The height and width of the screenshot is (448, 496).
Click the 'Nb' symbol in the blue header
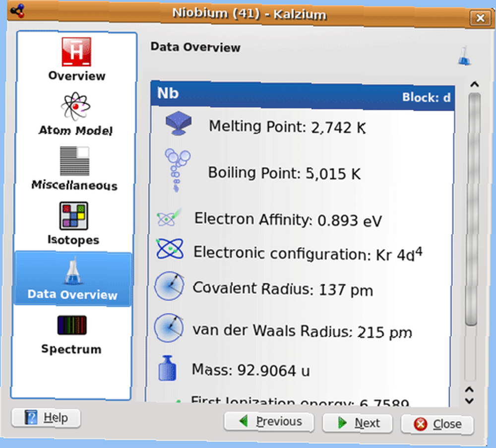click(x=168, y=93)
